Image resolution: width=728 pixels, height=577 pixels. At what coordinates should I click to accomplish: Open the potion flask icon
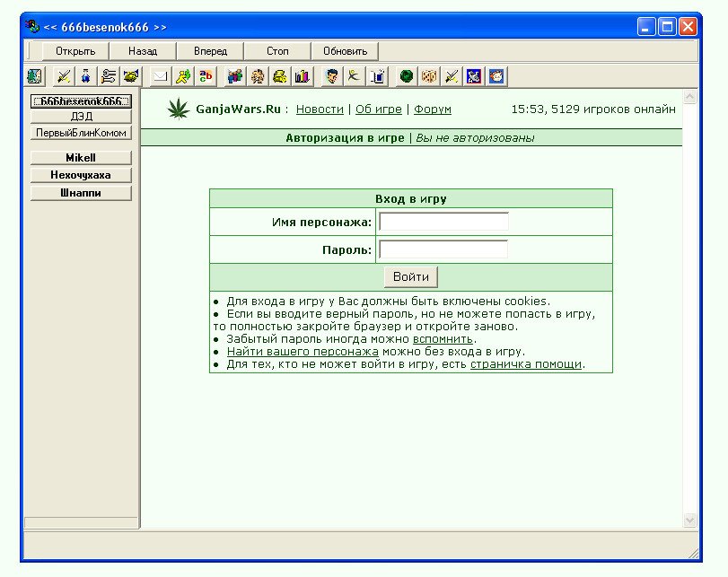[x=86, y=76]
